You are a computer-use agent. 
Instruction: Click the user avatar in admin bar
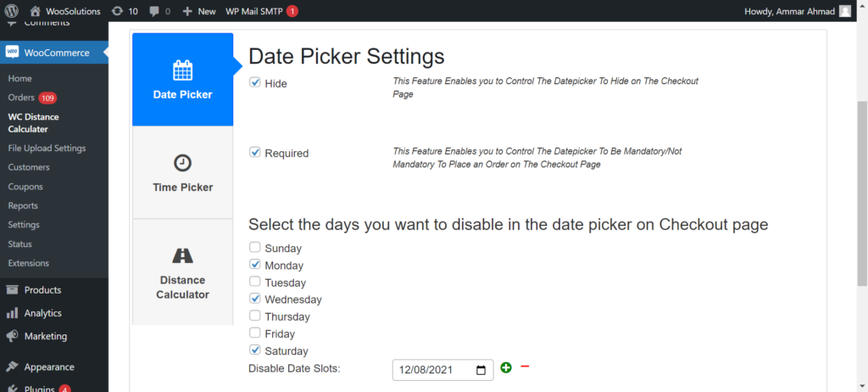point(845,10)
